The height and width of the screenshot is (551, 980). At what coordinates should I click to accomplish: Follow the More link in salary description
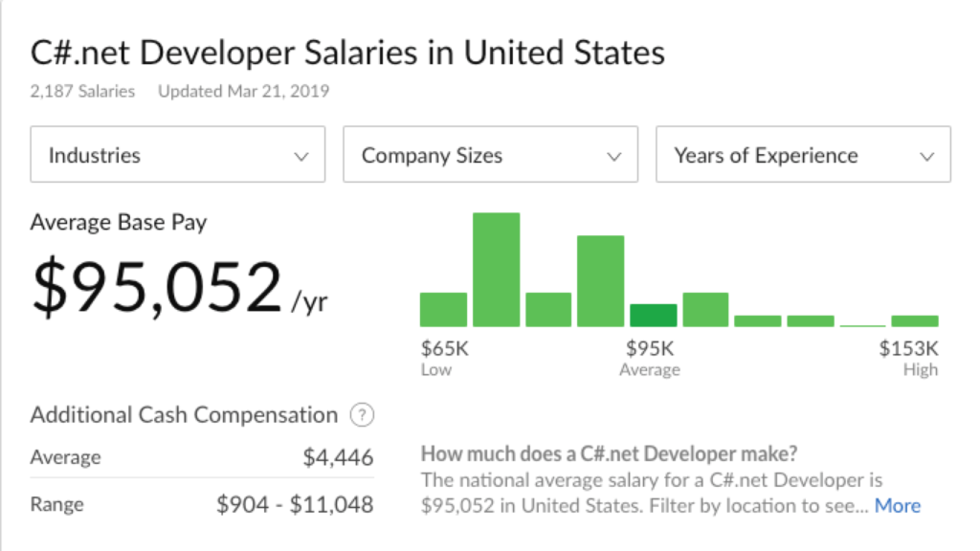tap(897, 506)
